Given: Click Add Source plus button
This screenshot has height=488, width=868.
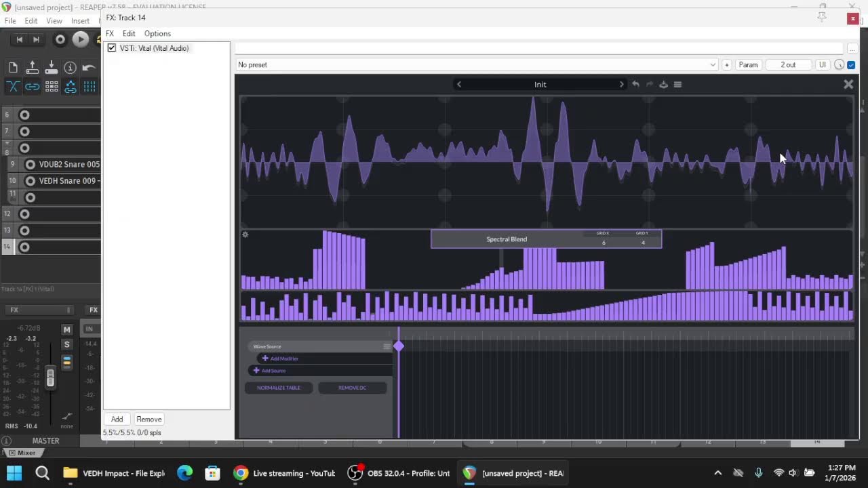Looking at the screenshot, I should point(256,371).
